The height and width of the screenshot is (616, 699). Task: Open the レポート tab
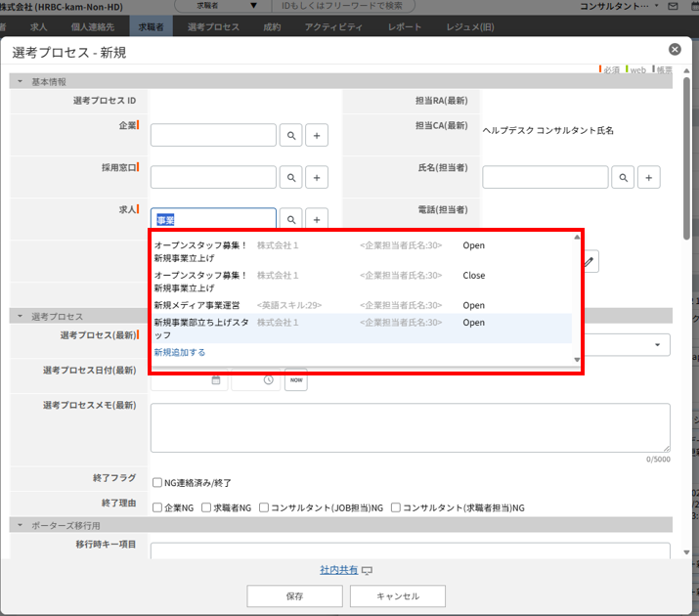(405, 26)
